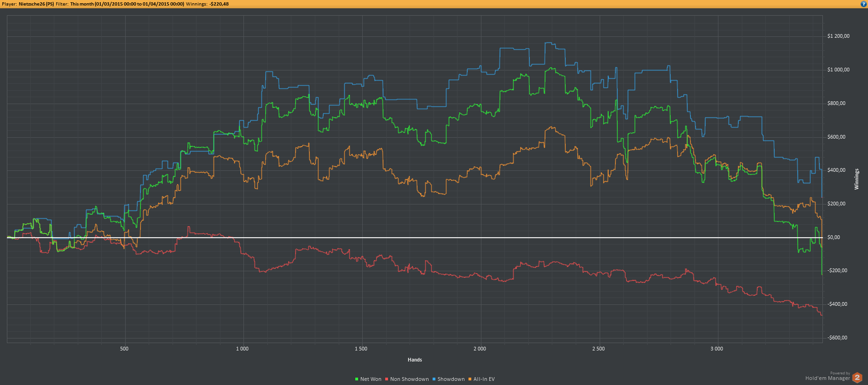Click the "2 000" hands x-axis label

pos(480,349)
